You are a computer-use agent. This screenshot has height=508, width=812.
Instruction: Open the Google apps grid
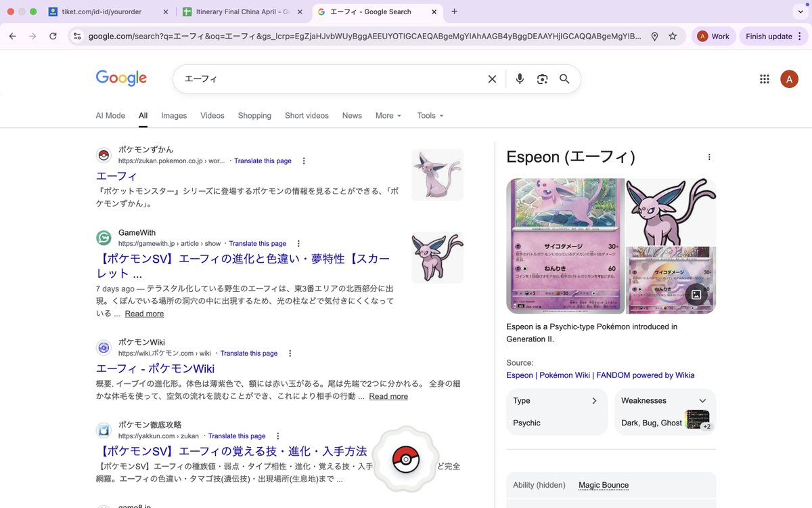tap(765, 79)
